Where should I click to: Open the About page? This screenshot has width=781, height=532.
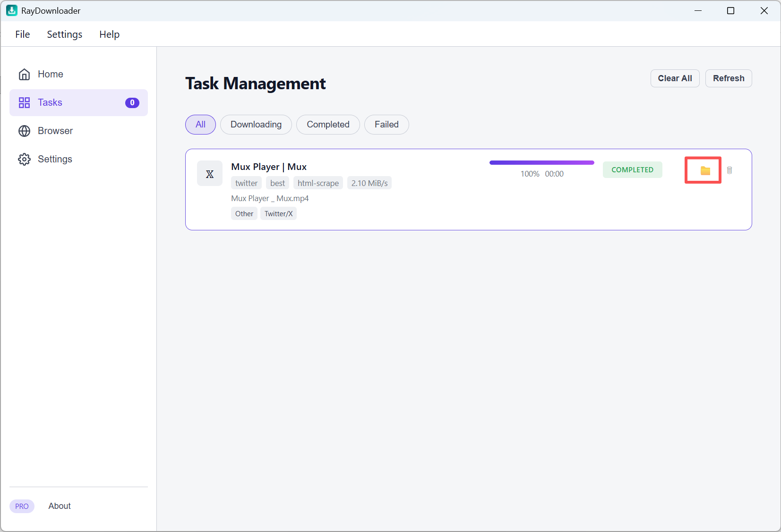[x=60, y=506]
